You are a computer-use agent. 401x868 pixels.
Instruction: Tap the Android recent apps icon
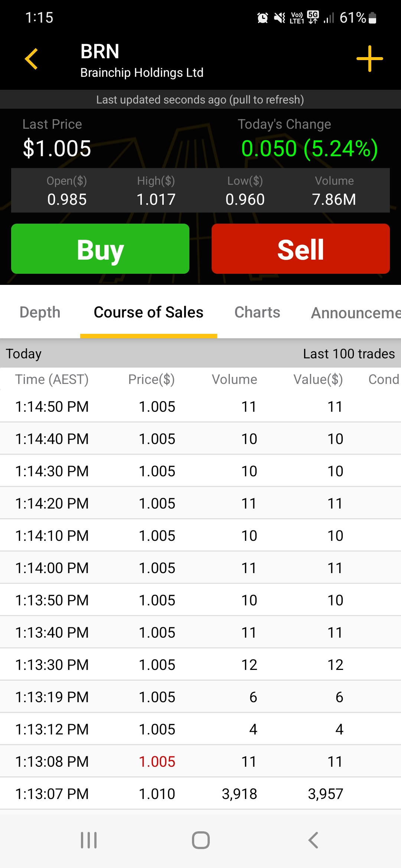89,840
